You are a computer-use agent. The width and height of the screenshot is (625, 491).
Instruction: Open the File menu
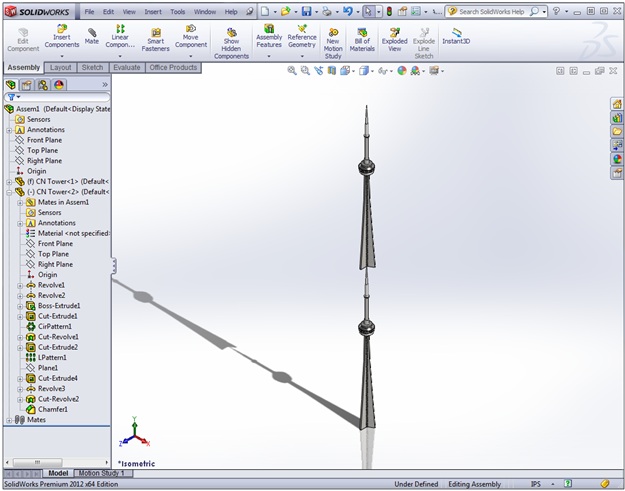click(89, 12)
